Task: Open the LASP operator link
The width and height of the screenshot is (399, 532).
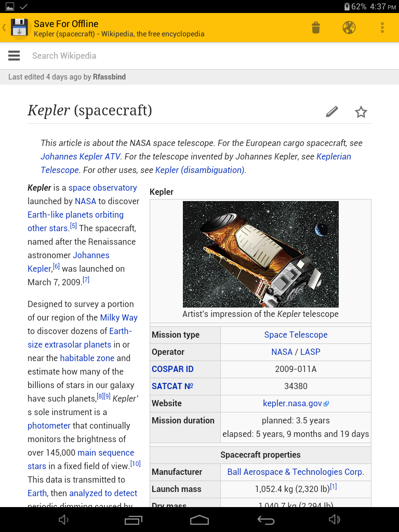Action: [310, 352]
